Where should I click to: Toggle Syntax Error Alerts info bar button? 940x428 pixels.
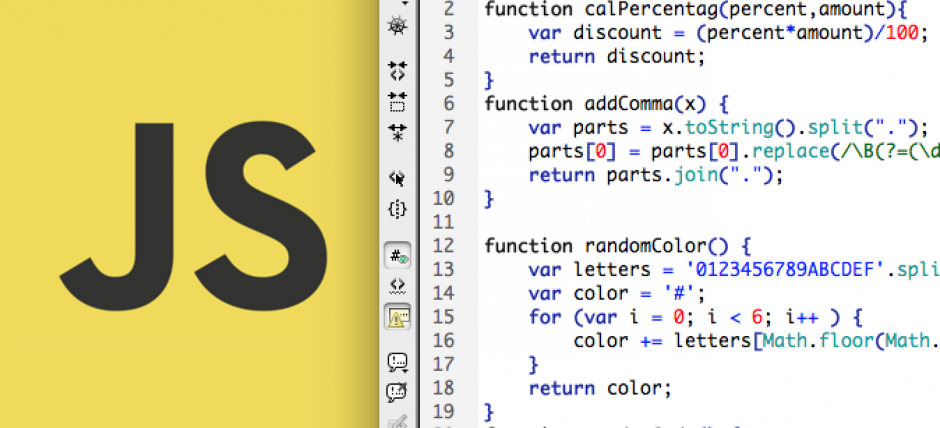click(397, 317)
